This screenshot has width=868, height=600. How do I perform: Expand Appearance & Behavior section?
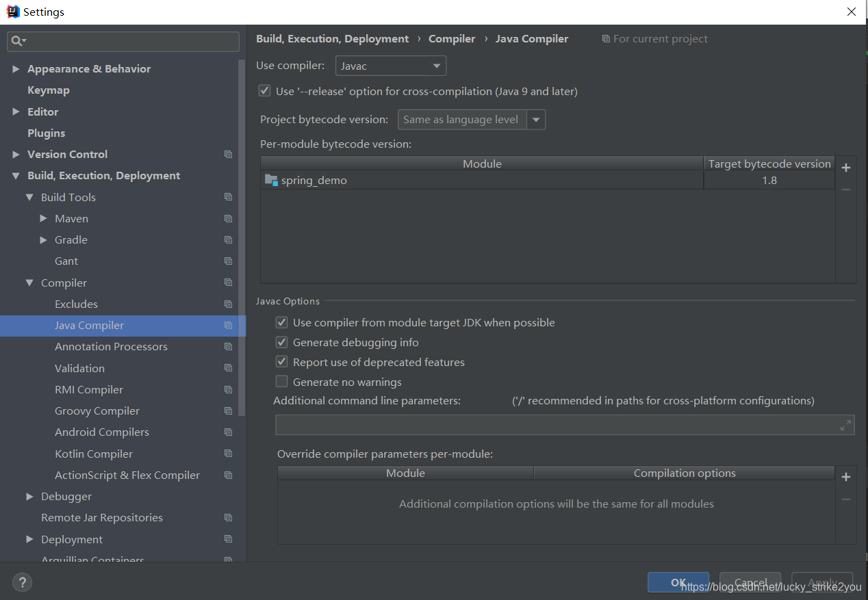(x=16, y=69)
